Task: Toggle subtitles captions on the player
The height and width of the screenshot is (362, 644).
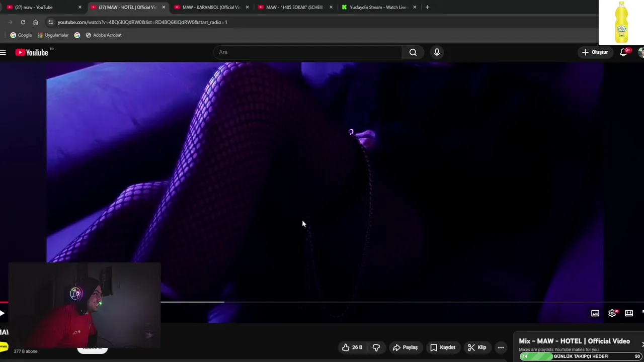Action: [x=595, y=313]
